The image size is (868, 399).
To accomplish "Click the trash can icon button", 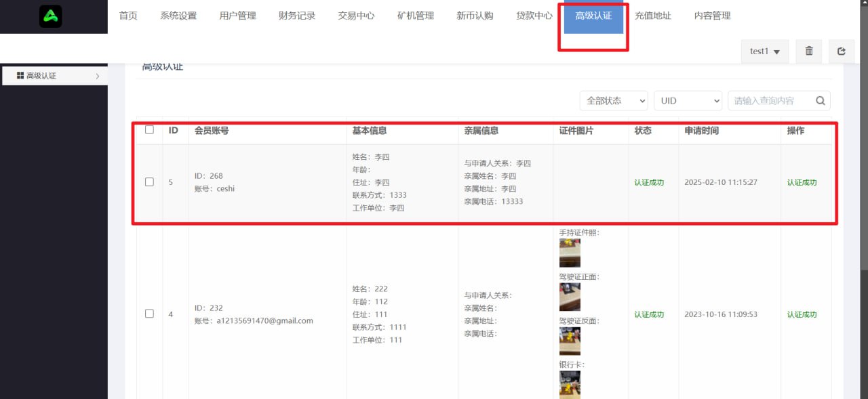I will (808, 51).
